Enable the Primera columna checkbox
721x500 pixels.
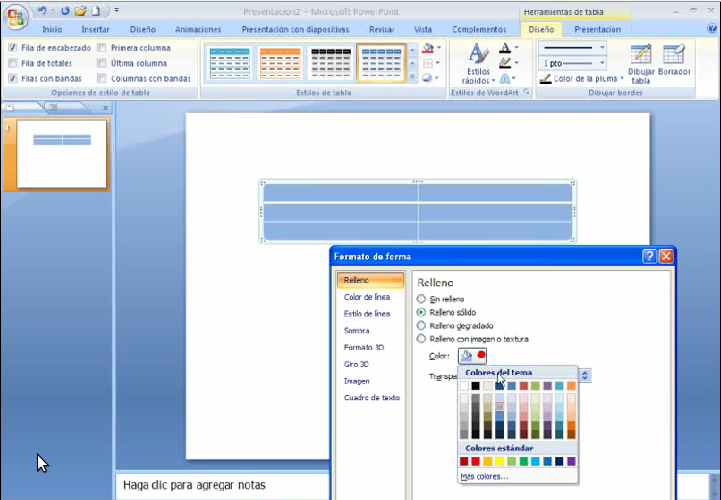102,48
